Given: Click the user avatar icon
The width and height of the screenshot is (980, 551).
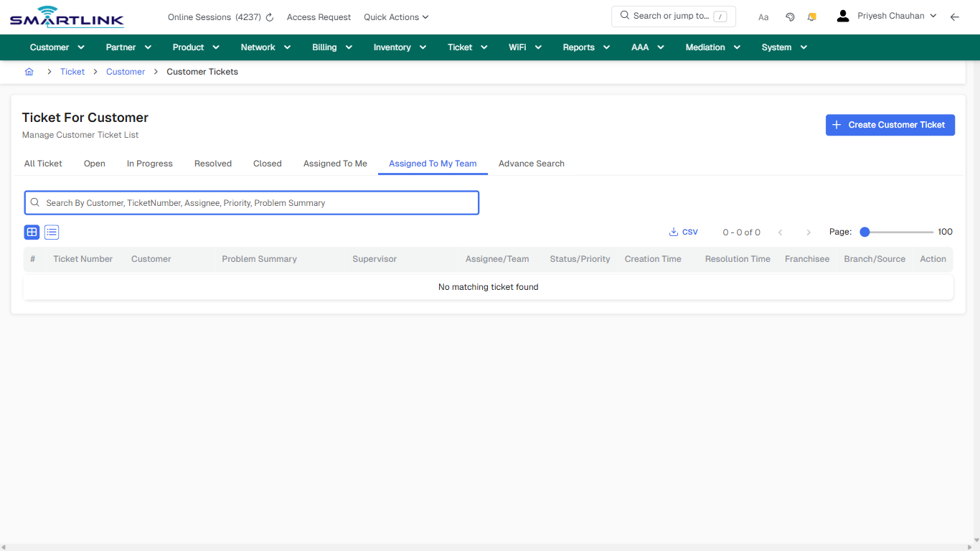Looking at the screenshot, I should point(842,15).
